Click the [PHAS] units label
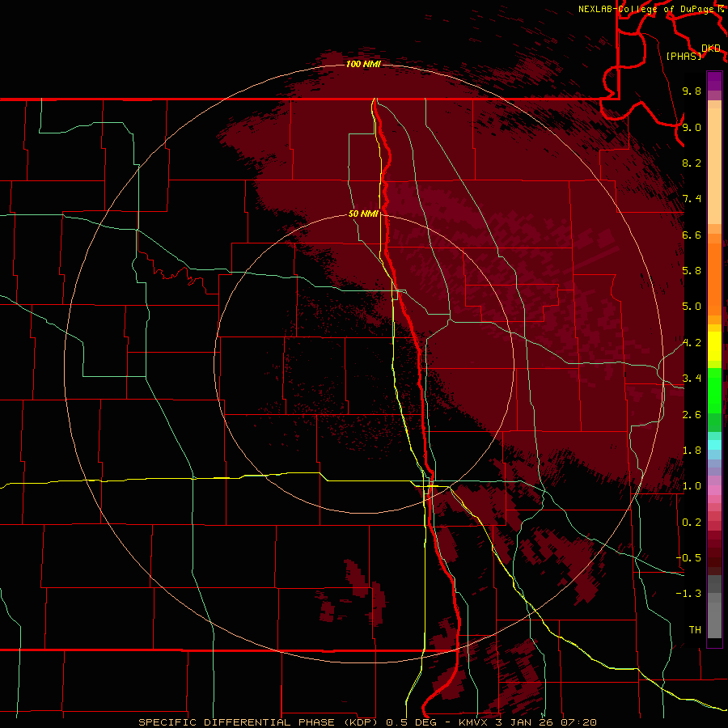728x728 pixels. coord(684,56)
